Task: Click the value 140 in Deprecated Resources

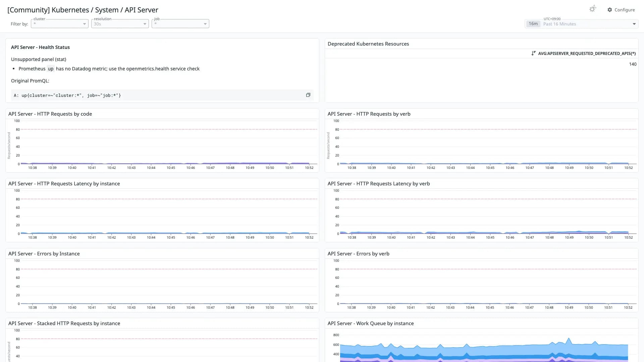Action: coord(633,64)
